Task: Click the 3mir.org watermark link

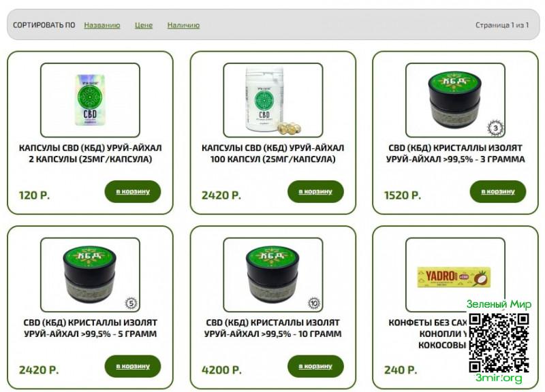Action: [x=499, y=378]
